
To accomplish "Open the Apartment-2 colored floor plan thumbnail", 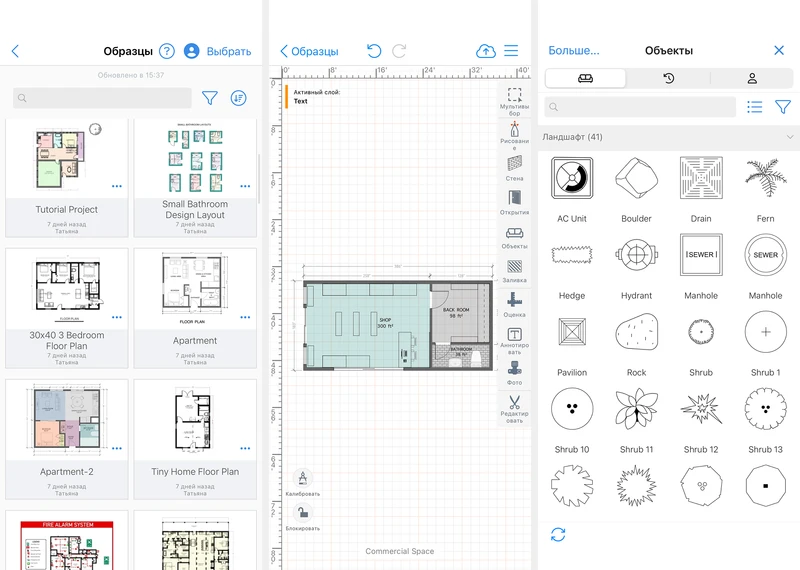I will 67,418.
